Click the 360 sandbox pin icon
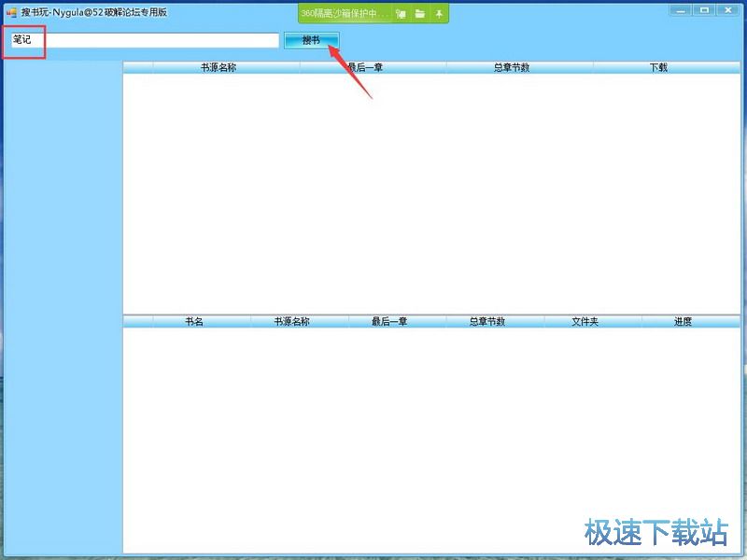Viewport: 747px width, 560px height. (440, 14)
